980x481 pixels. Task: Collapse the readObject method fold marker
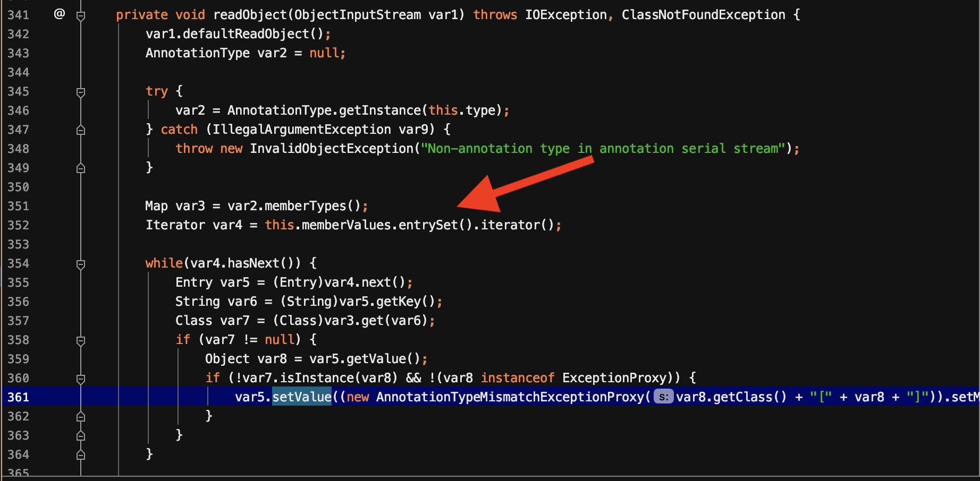(x=81, y=16)
